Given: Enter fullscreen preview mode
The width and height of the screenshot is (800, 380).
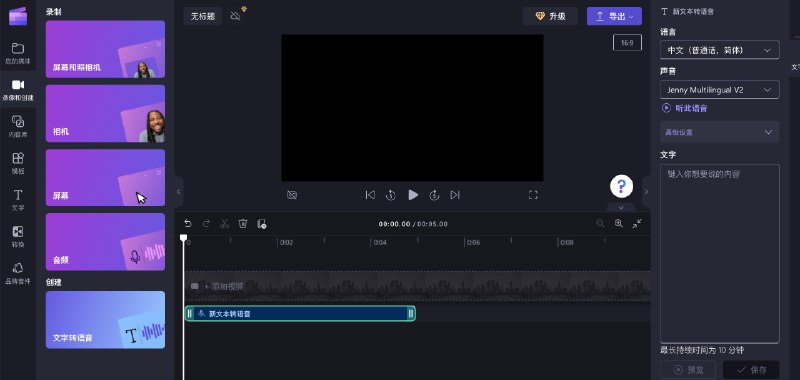Looking at the screenshot, I should [533, 195].
